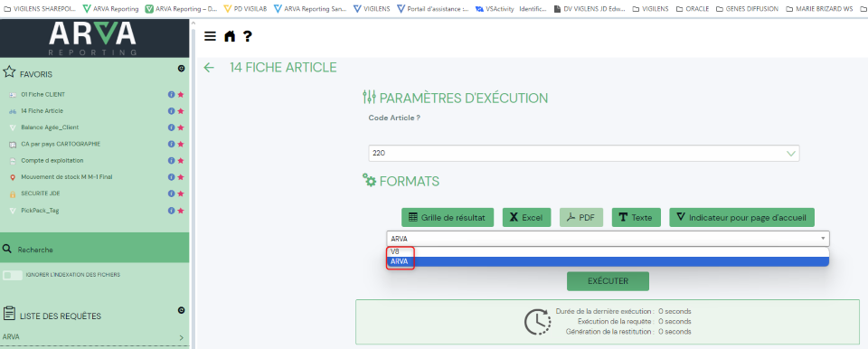Click the bicycle icon beside 14 Fiche Article
This screenshot has width=868, height=349.
coord(12,111)
